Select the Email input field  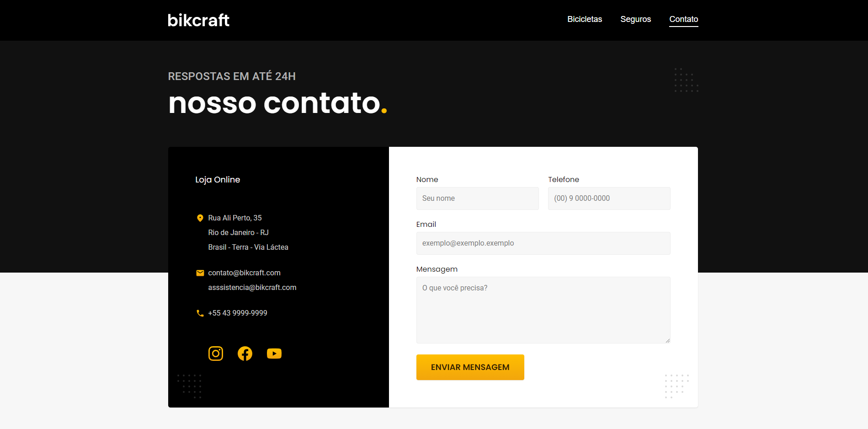click(543, 243)
